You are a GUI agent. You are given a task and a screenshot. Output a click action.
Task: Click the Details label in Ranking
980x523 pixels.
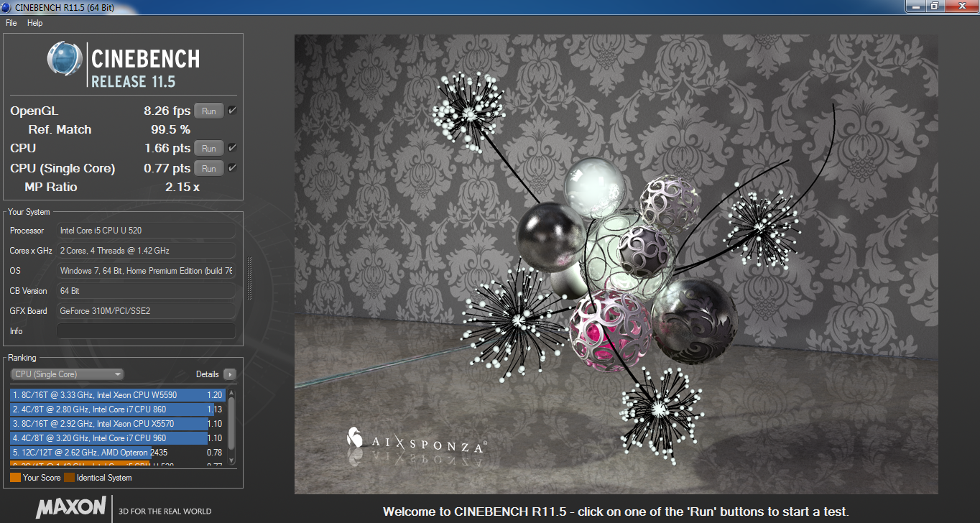pyautogui.click(x=207, y=374)
